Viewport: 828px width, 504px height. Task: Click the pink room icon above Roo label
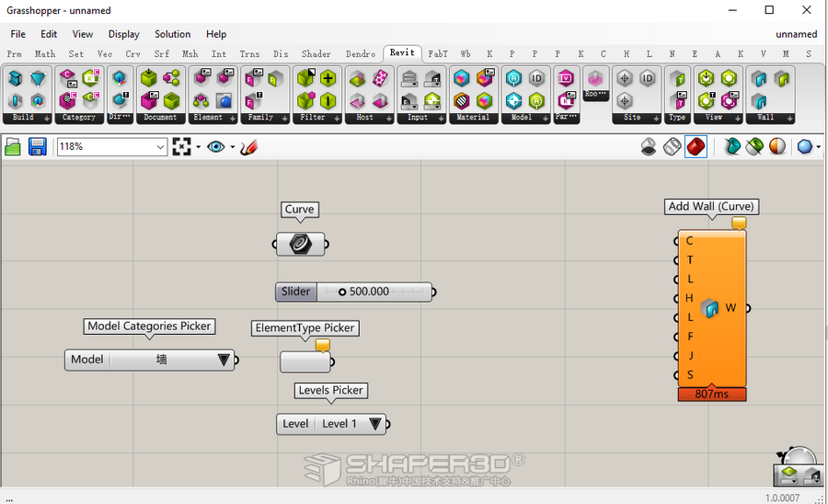tap(595, 78)
